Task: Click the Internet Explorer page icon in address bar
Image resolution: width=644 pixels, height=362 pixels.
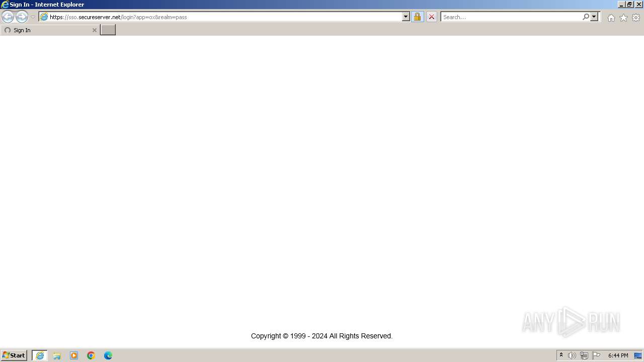Action: [x=44, y=17]
